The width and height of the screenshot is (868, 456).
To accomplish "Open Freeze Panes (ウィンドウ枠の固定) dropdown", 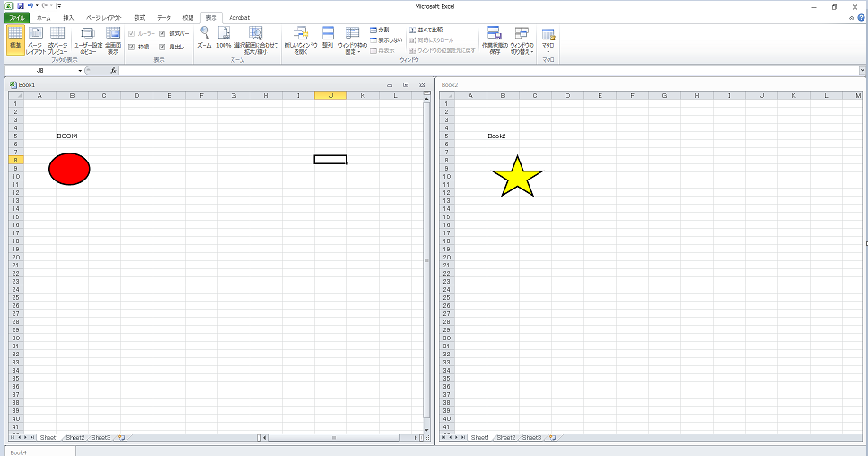I will (x=353, y=39).
